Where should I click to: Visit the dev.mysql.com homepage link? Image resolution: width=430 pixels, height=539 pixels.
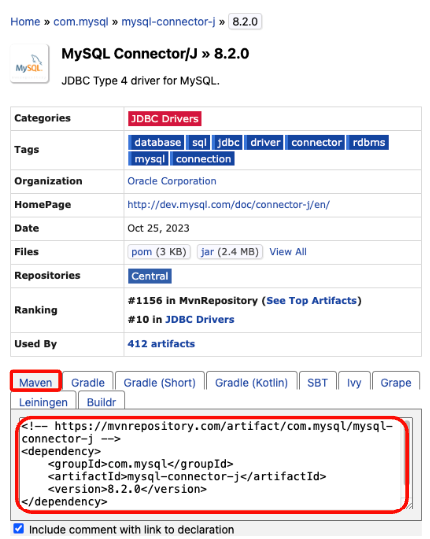tap(229, 205)
